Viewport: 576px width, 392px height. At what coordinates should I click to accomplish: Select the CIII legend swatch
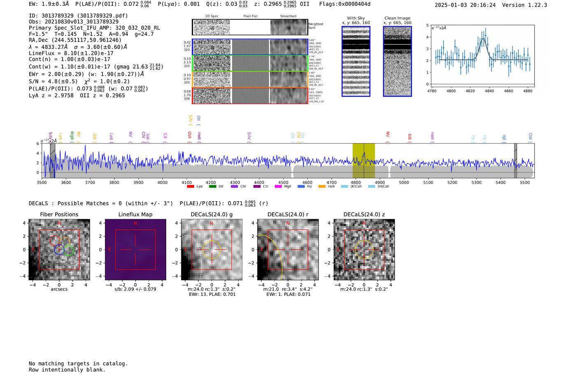coord(257,186)
